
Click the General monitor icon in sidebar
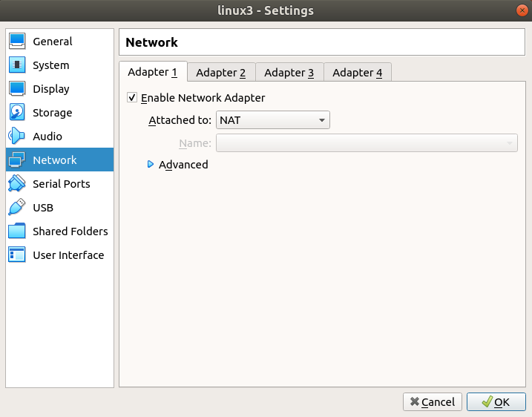[x=17, y=42]
